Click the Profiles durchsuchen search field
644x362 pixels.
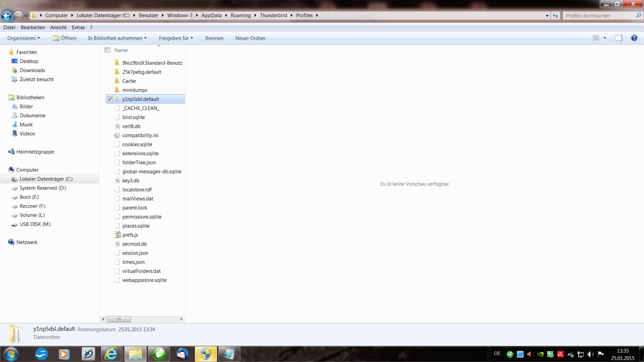pyautogui.click(x=599, y=16)
